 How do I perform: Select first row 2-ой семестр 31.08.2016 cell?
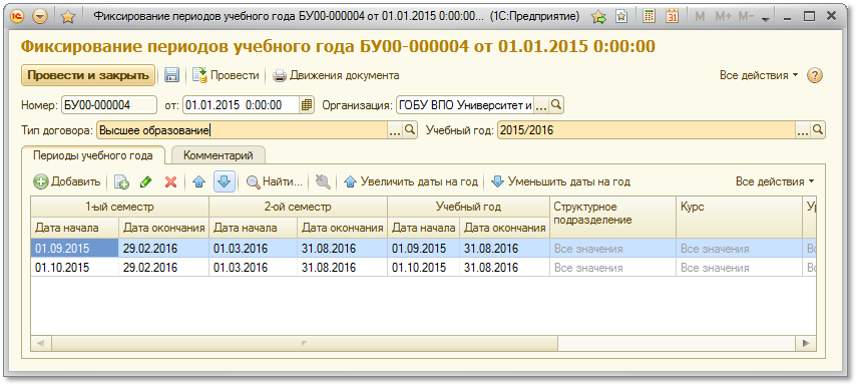tap(343, 249)
